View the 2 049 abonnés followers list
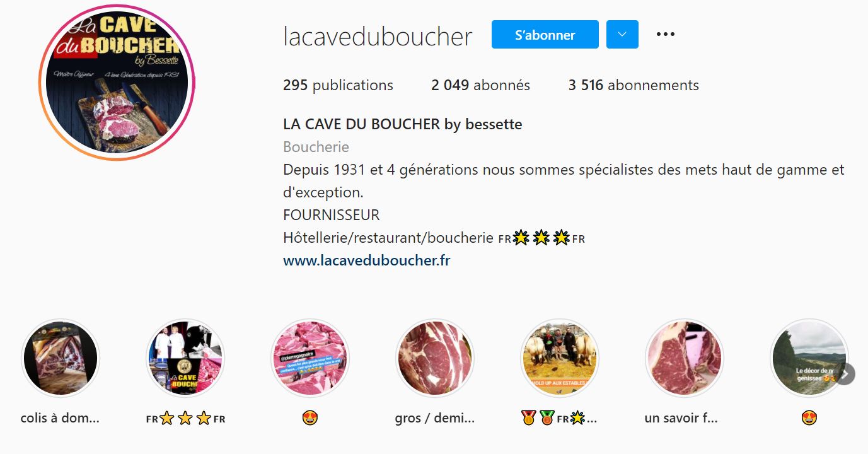The width and height of the screenshot is (868, 454). (x=480, y=85)
